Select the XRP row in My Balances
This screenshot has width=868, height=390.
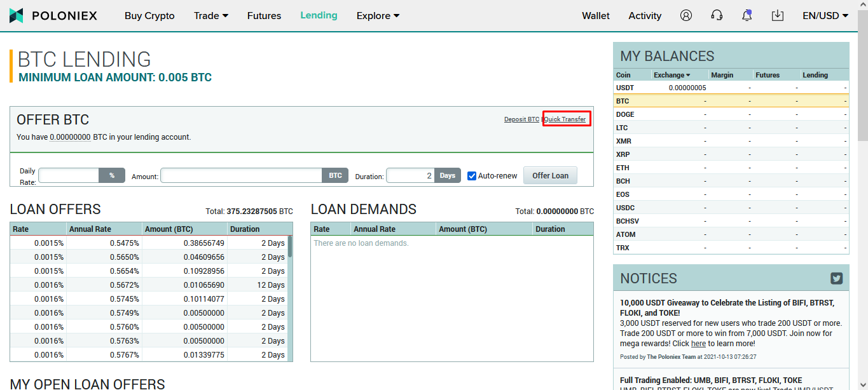[x=731, y=154]
